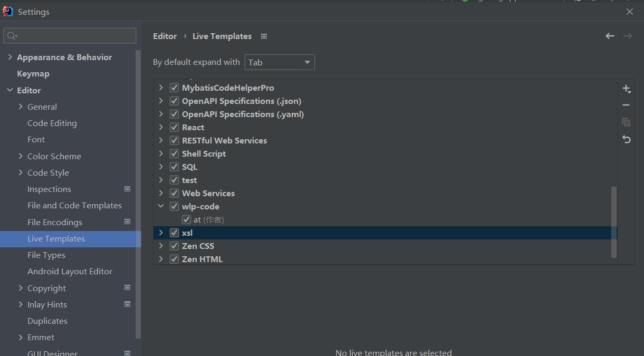Click the back navigation arrow
Viewport: 644px width, 356px height.
[x=610, y=36]
